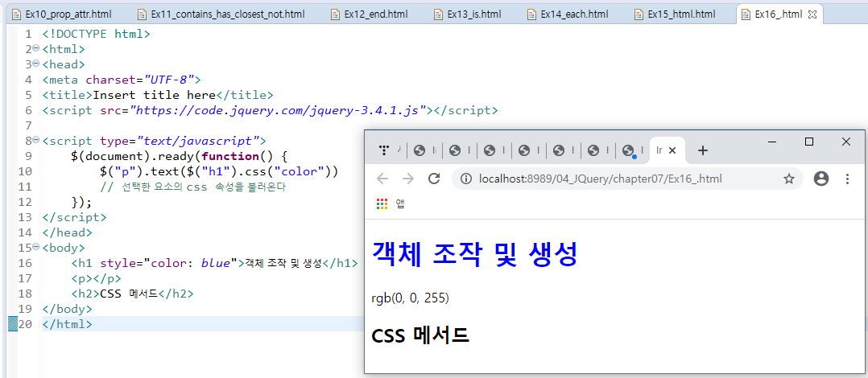This screenshot has width=868, height=378.
Task: Click the closing html tag line 20
Action: [x=67, y=324]
